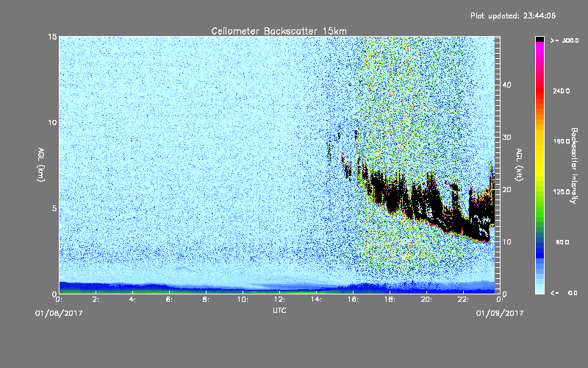
Task: Click the "Backscatter Intensity" colorbar title
Action: (x=574, y=166)
